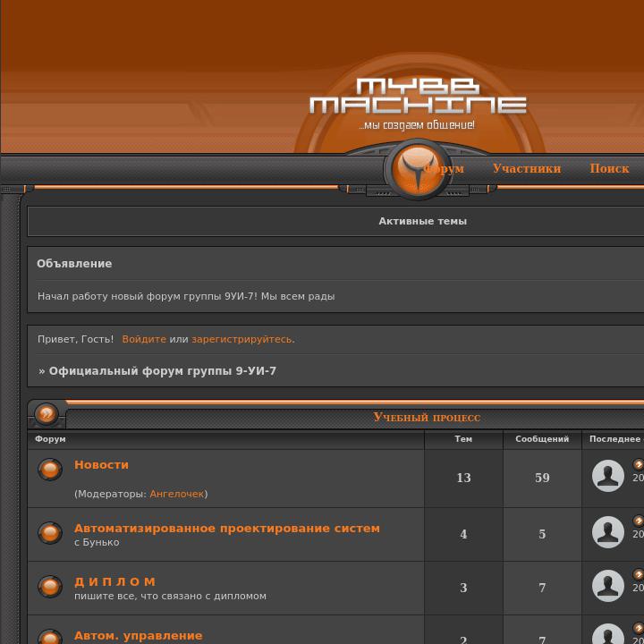This screenshot has width=644, height=644.
Task: Click last-post arrow icon in ДИПЛОМ row
Action: (x=639, y=574)
